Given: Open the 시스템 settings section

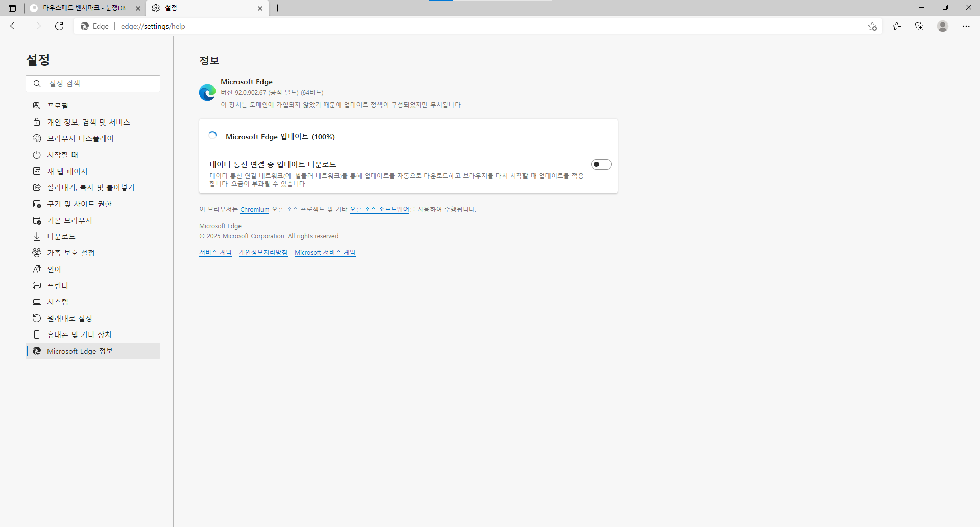Looking at the screenshot, I should [57, 301].
